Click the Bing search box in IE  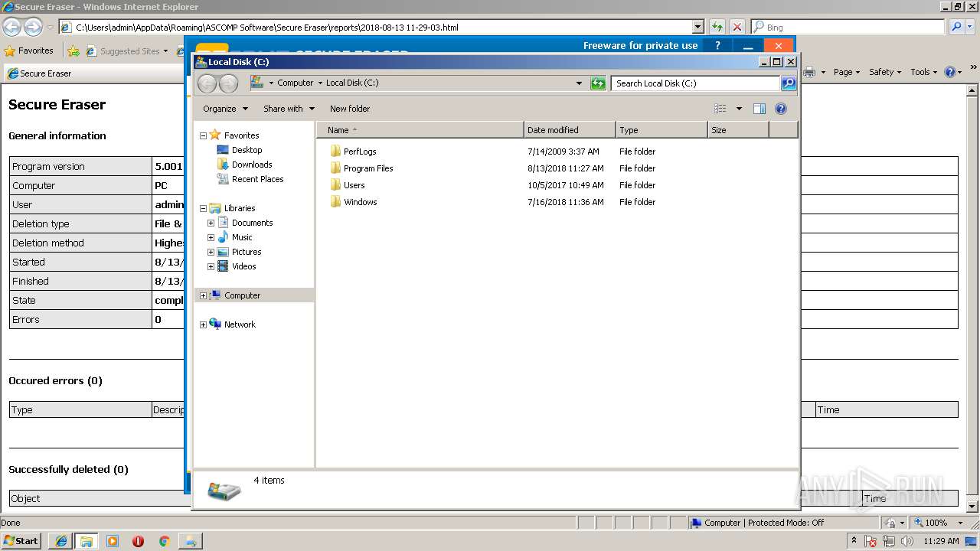tap(848, 27)
